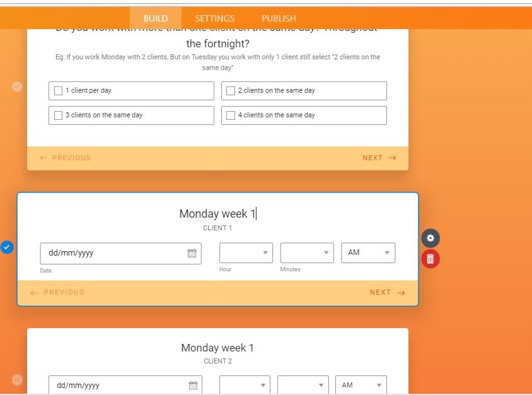Click the blue checkmark badge beside the selected card
Viewport: 532px width, 395px height.
pyautogui.click(x=6, y=247)
